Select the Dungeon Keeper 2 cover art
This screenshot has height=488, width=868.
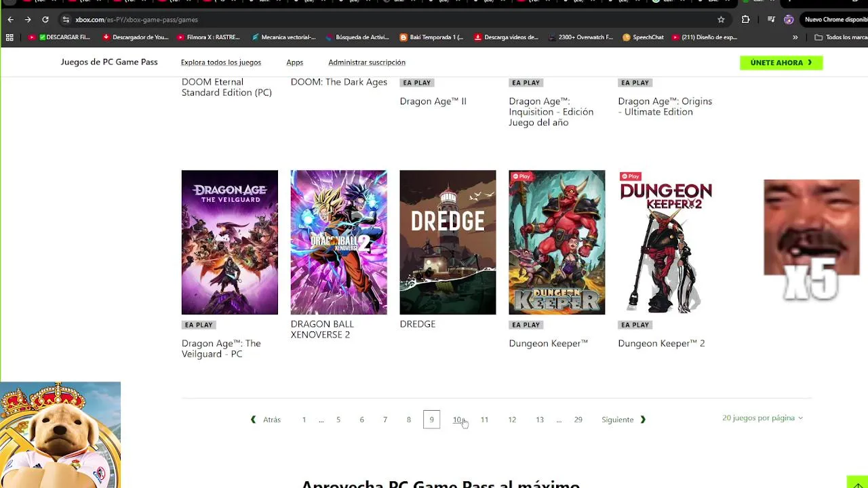[x=666, y=242]
